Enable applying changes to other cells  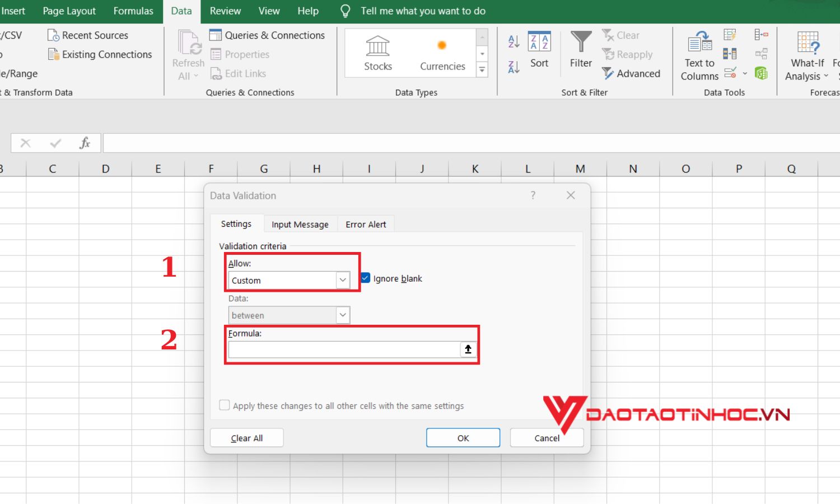click(x=224, y=405)
